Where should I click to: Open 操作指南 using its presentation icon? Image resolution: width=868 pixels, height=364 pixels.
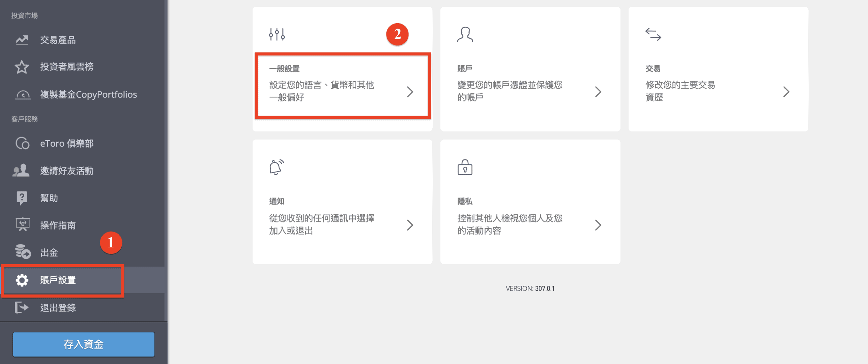coord(22,225)
